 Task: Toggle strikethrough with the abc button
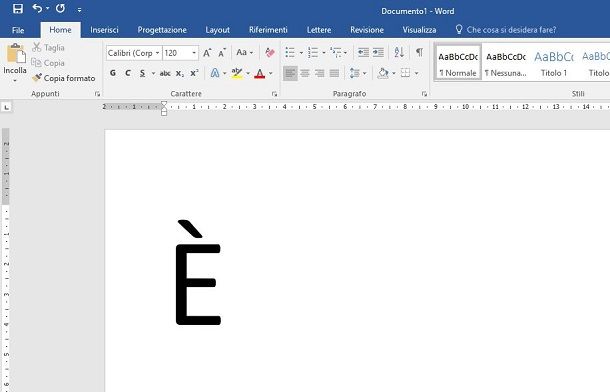[x=165, y=73]
